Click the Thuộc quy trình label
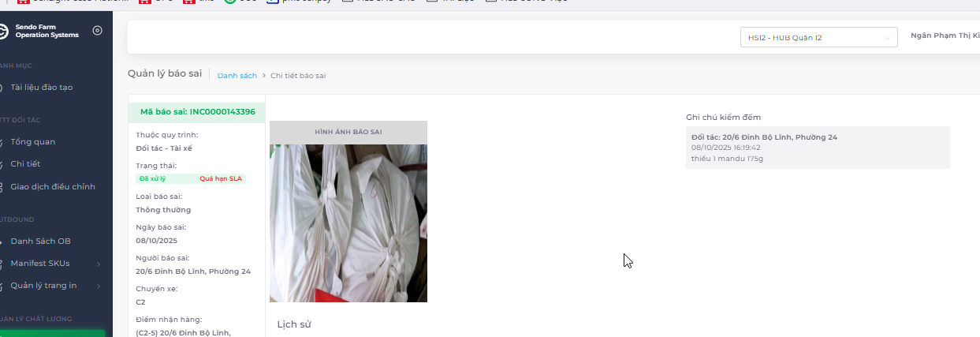Viewport: 980px width, 337px height. click(167, 135)
